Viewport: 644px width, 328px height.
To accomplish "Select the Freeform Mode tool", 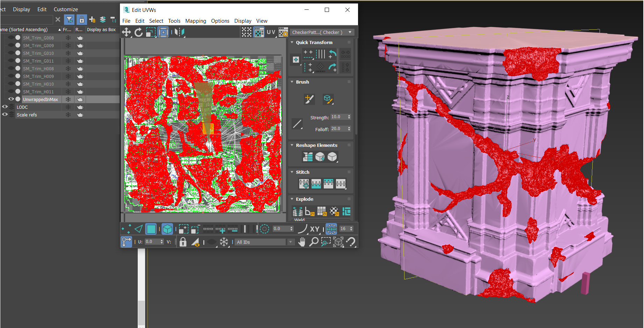I will tap(163, 33).
